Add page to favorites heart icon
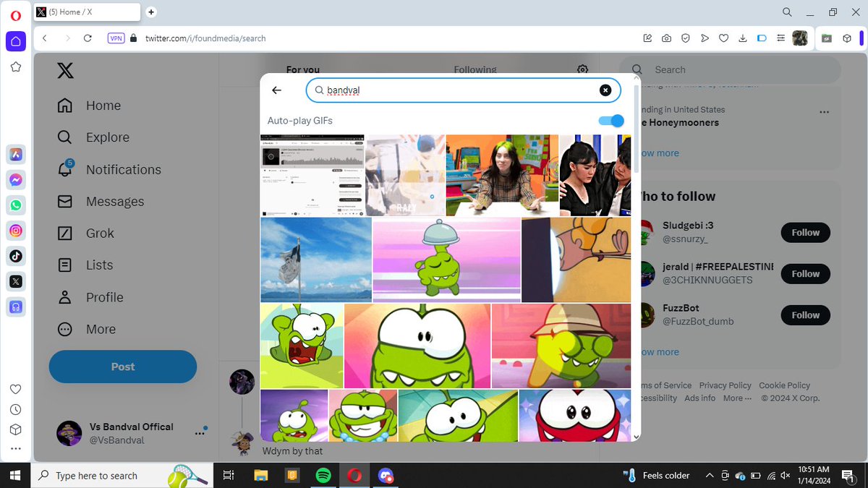868x488 pixels. click(723, 38)
